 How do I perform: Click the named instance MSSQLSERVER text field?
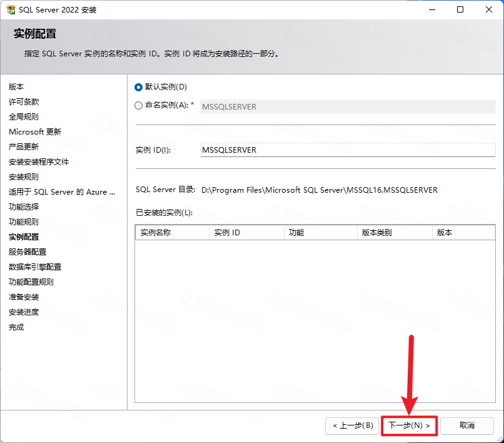click(x=348, y=106)
